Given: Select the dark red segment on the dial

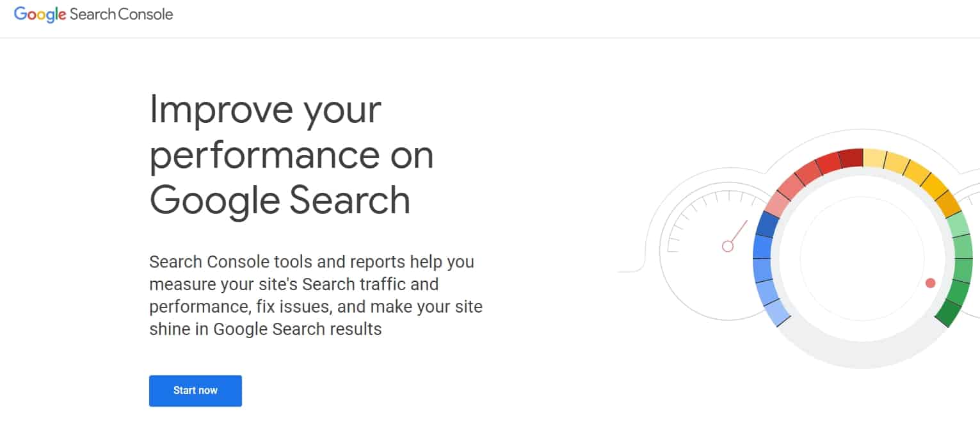Looking at the screenshot, I should [x=851, y=158].
